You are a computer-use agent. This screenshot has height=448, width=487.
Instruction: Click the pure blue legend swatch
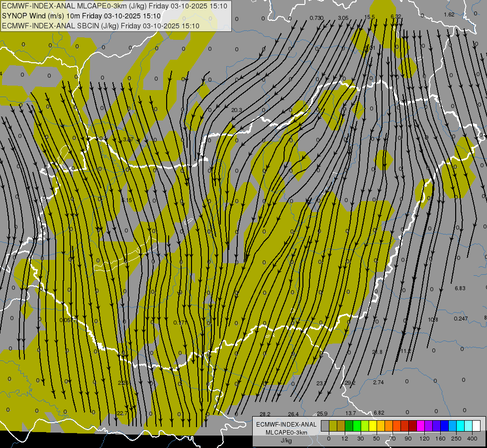[444, 426]
